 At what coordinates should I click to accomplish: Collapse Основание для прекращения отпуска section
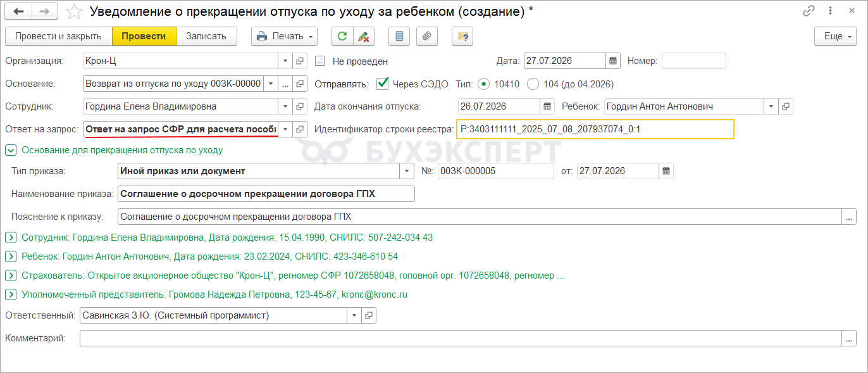coord(10,150)
